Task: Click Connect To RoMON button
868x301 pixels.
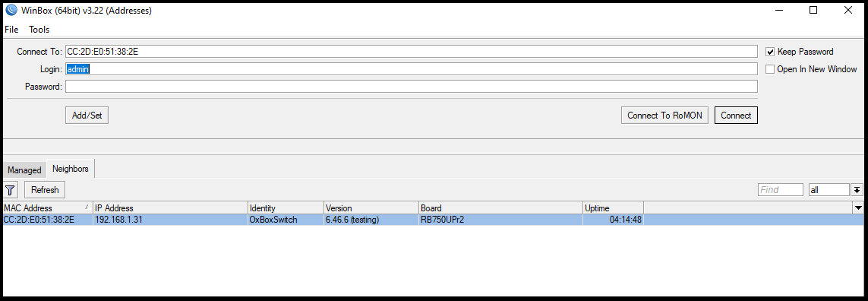Action: (x=664, y=116)
